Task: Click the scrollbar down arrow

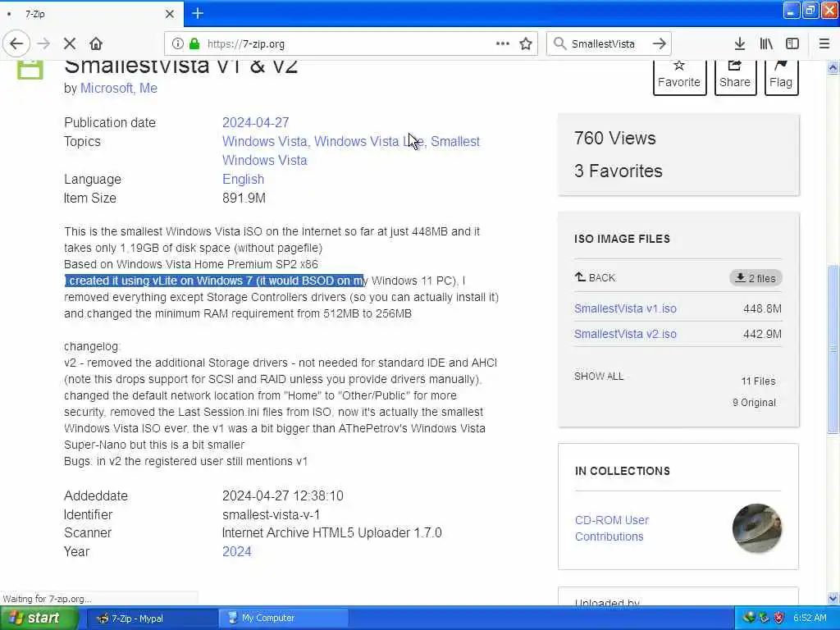Action: pyautogui.click(x=833, y=598)
